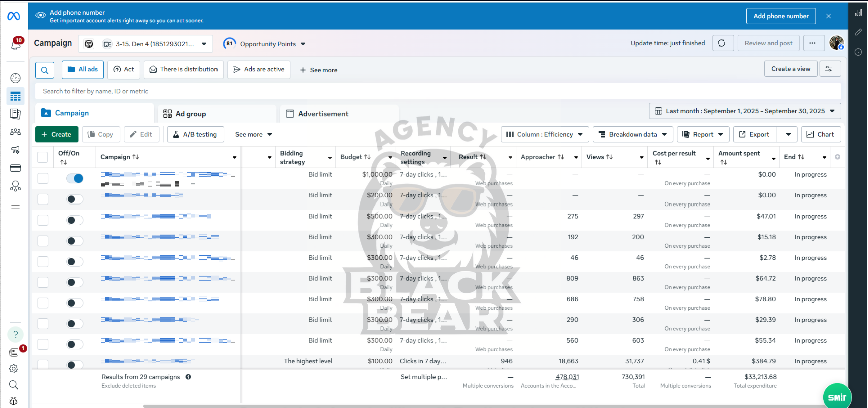Click the magnifier search icon in left sidebar
The image size is (868, 408).
[x=14, y=385]
